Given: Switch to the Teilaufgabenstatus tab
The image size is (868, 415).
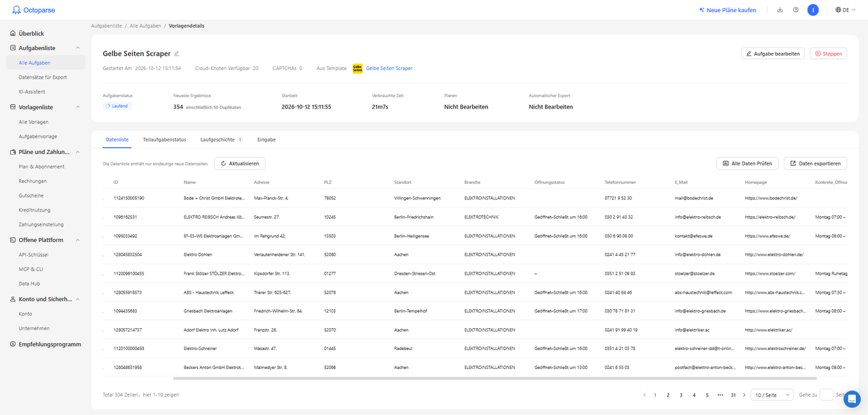Looking at the screenshot, I should click(x=164, y=140).
